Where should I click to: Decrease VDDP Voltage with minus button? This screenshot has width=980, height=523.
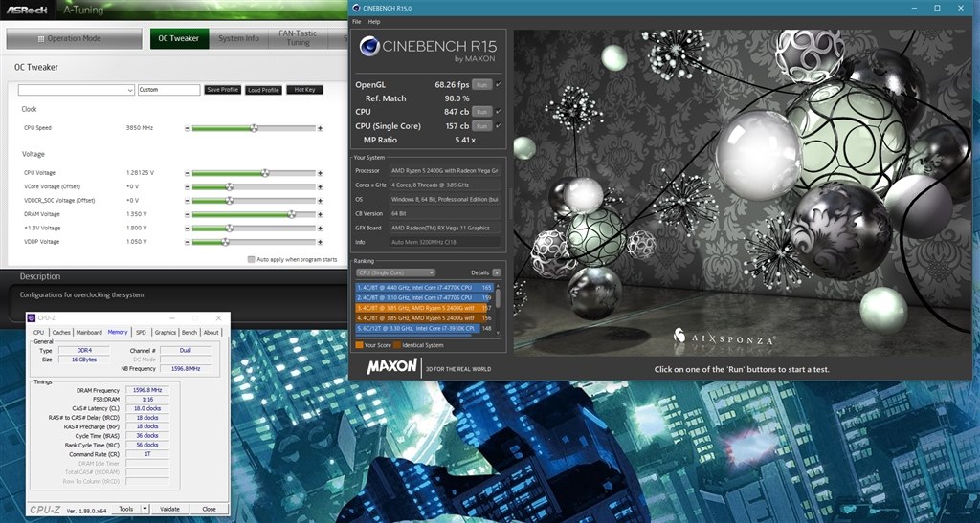pos(188,242)
